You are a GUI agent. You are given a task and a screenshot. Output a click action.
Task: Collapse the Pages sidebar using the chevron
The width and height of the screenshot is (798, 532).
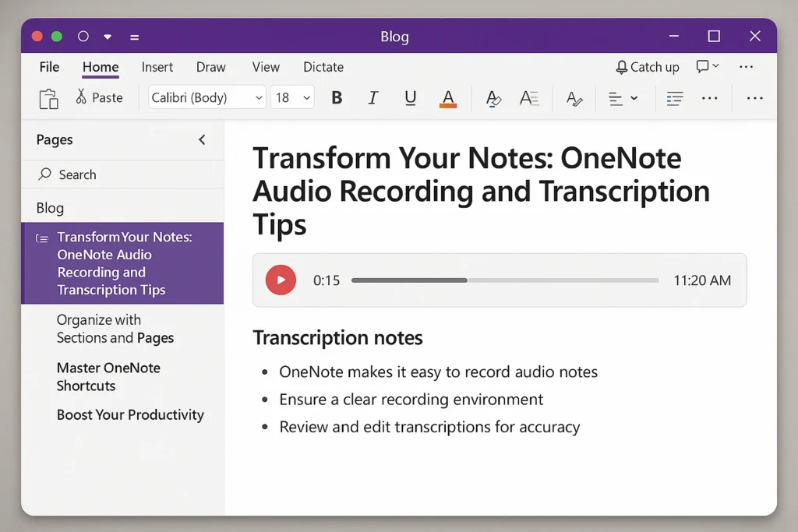coord(202,140)
